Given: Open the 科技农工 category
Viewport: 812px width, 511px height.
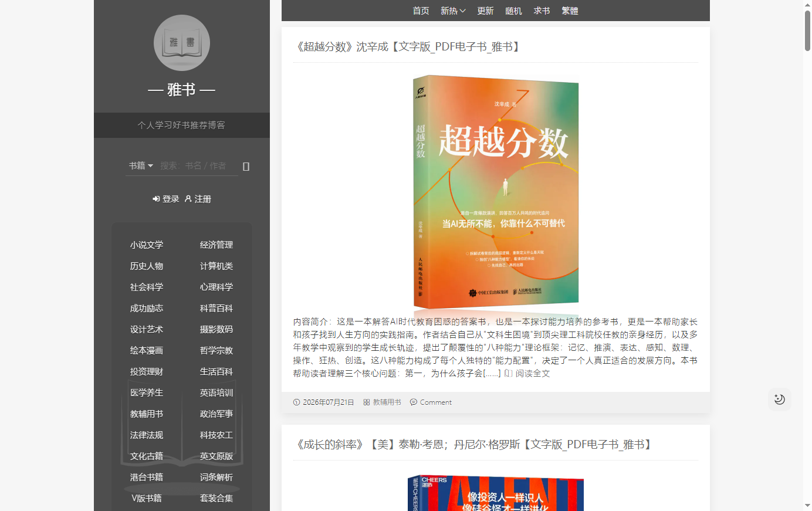Looking at the screenshot, I should coord(216,435).
